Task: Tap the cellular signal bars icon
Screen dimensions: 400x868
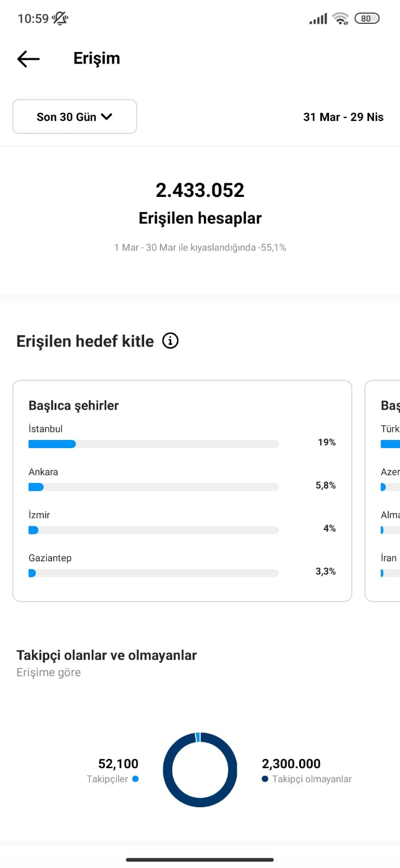Action: point(318,19)
